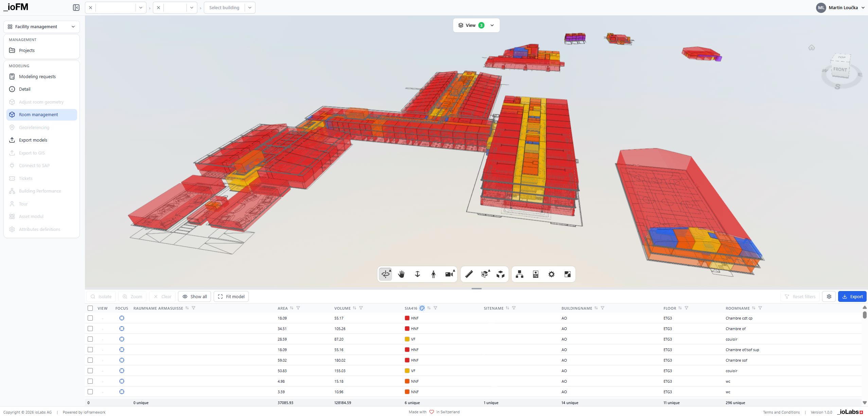The height and width of the screenshot is (417, 868).
Task: Select the Pan hand tool
Action: [401, 274]
